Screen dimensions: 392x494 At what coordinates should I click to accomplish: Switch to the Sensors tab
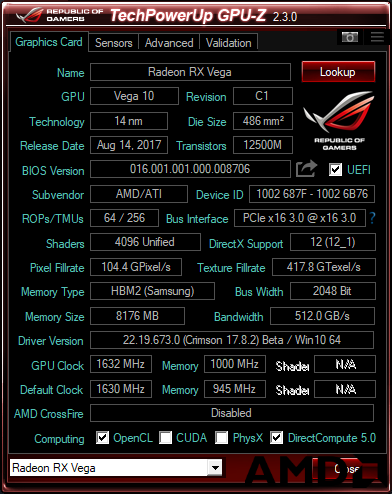(x=114, y=43)
